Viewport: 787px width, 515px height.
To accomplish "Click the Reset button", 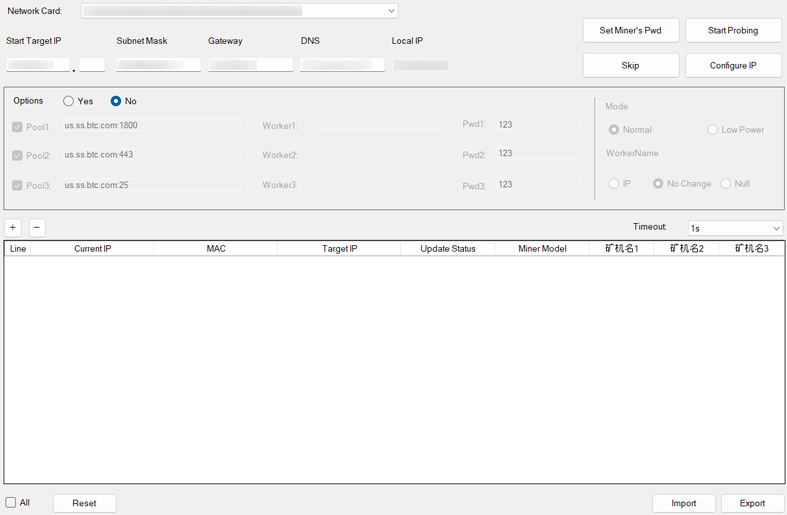I will pyautogui.click(x=85, y=503).
